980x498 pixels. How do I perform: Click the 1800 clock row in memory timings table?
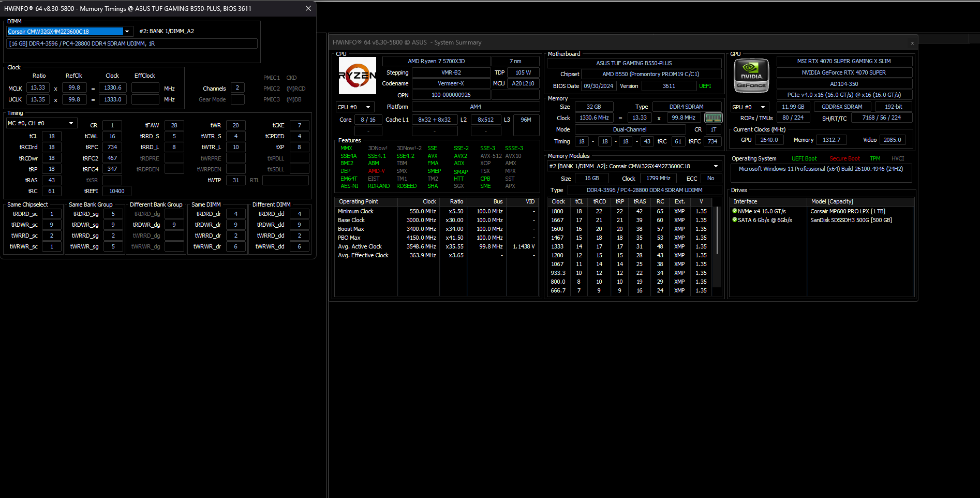click(x=630, y=211)
